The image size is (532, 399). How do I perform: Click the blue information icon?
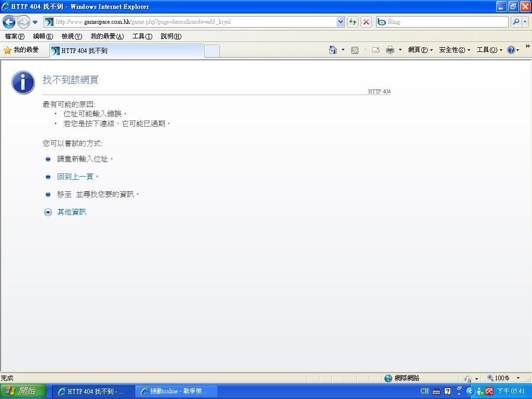point(23,83)
